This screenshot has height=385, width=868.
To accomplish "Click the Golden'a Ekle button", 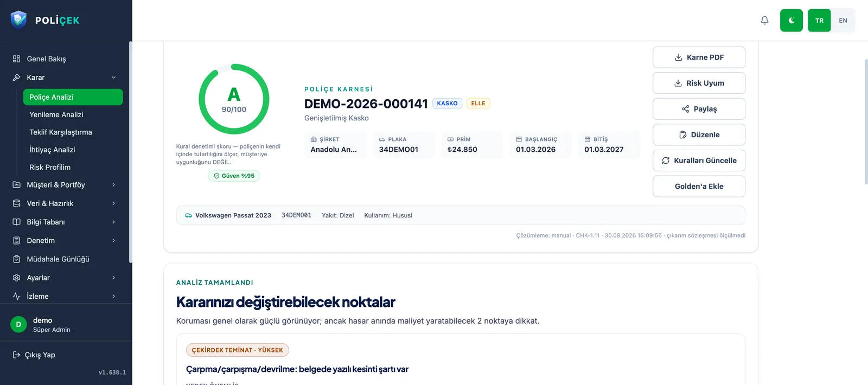I will click(699, 186).
